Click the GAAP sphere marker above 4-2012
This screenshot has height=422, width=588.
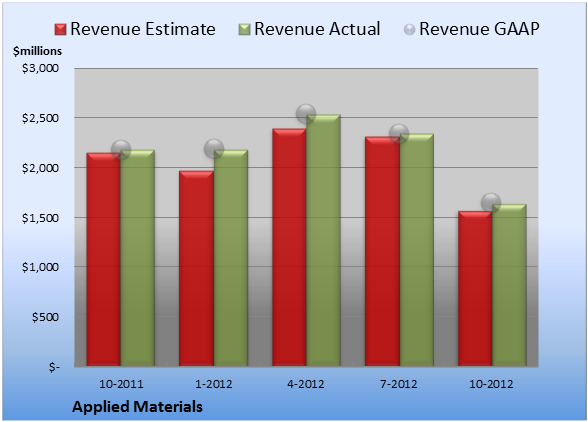click(306, 114)
